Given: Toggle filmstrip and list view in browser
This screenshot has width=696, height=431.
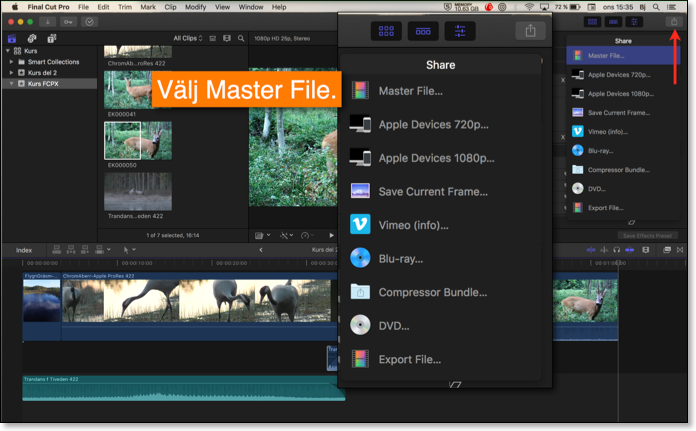Looking at the screenshot, I should coord(227,39).
